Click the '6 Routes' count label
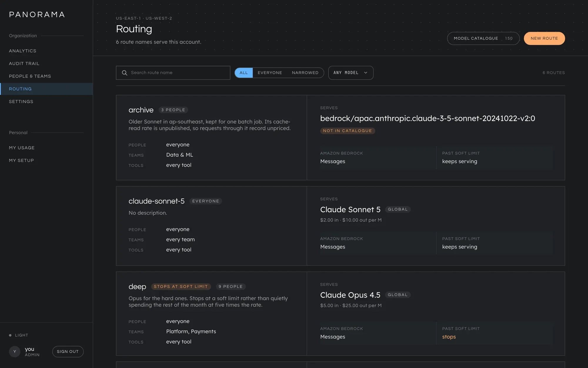Viewport: 588px width, 368px height. [x=554, y=73]
